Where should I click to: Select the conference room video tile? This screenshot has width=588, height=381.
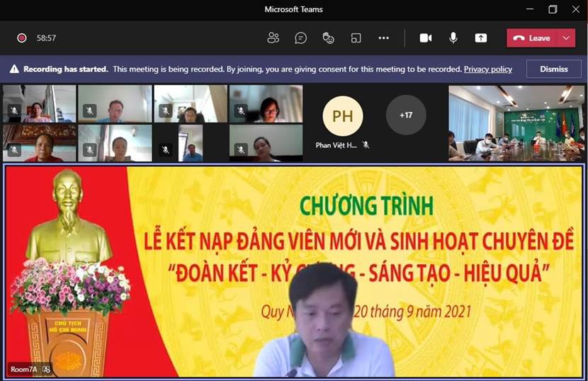tap(516, 123)
